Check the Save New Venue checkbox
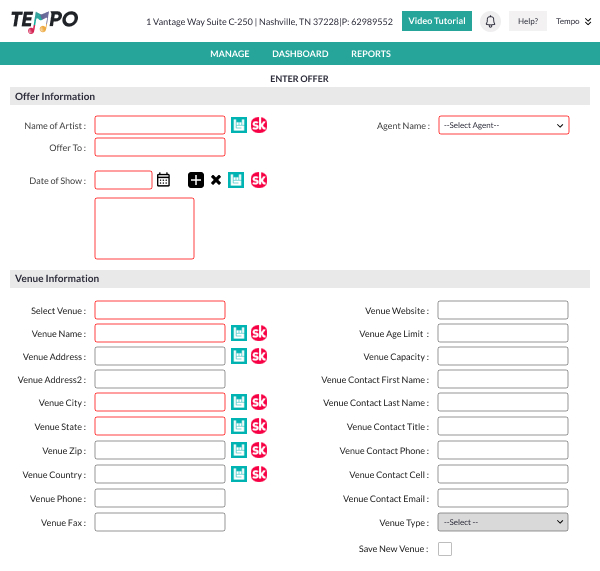 pyautogui.click(x=445, y=549)
